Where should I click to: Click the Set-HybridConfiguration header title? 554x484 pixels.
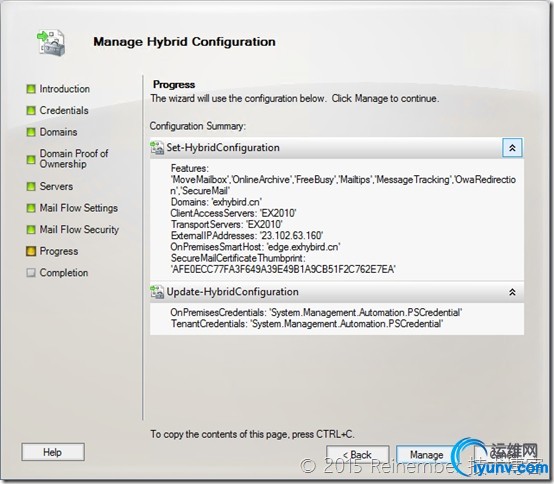pyautogui.click(x=223, y=148)
